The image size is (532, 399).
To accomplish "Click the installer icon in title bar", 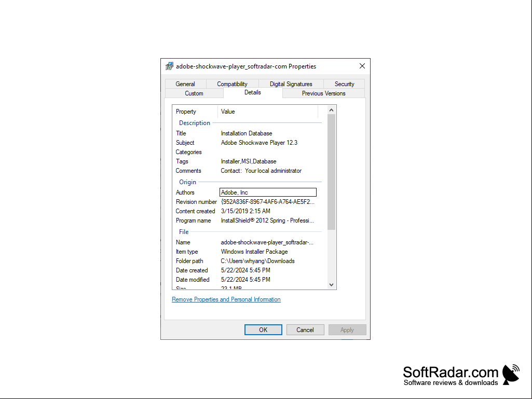I will [169, 66].
